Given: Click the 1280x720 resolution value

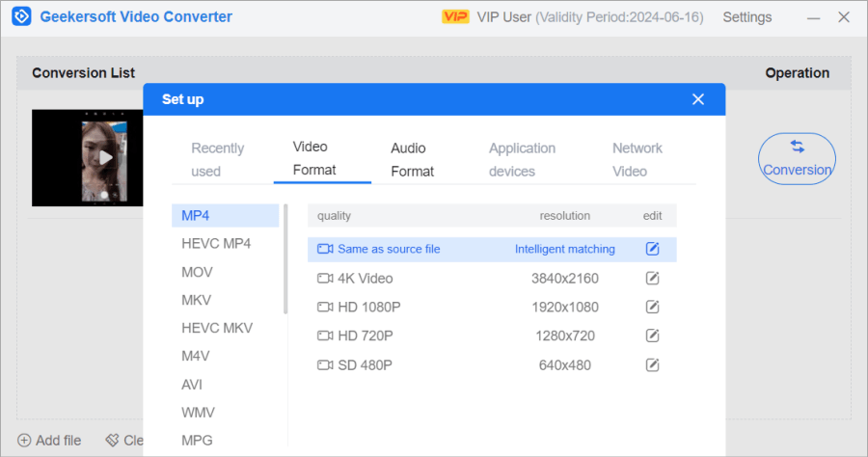Looking at the screenshot, I should click(x=564, y=336).
